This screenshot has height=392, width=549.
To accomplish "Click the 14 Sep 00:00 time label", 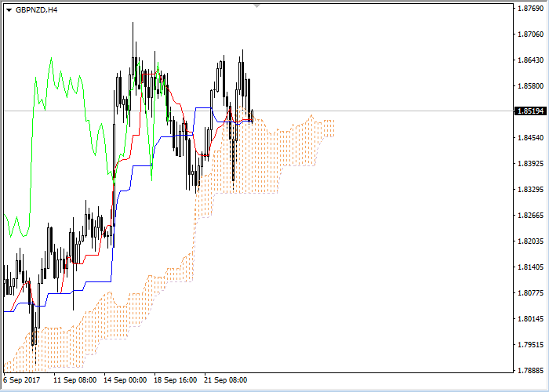I will [125, 380].
